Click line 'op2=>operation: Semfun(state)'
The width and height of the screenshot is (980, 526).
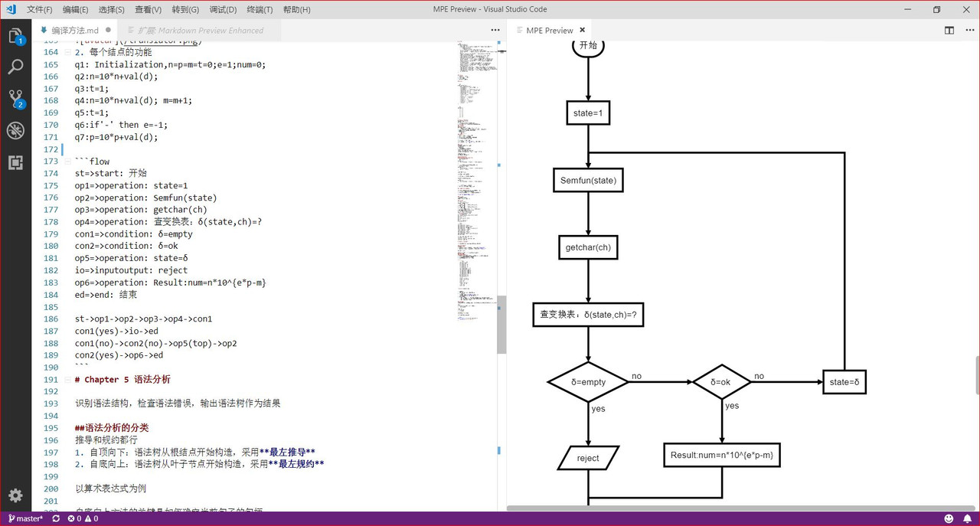[145, 198]
